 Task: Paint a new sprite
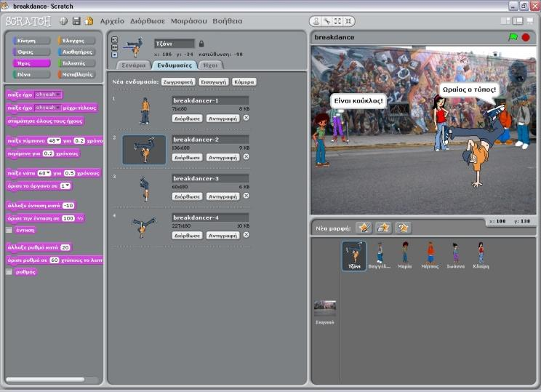364,228
